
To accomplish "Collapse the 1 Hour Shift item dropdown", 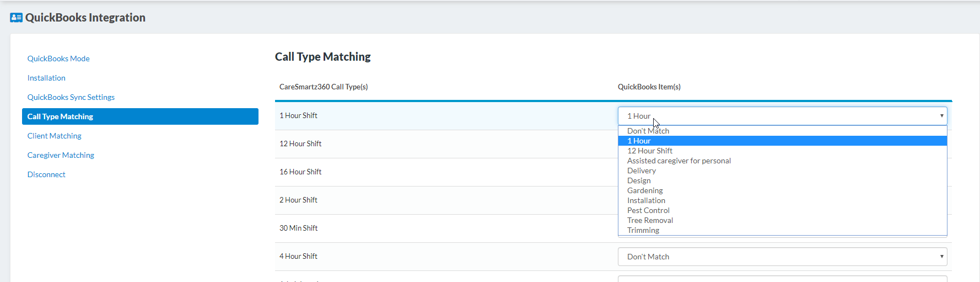I will tap(782, 116).
